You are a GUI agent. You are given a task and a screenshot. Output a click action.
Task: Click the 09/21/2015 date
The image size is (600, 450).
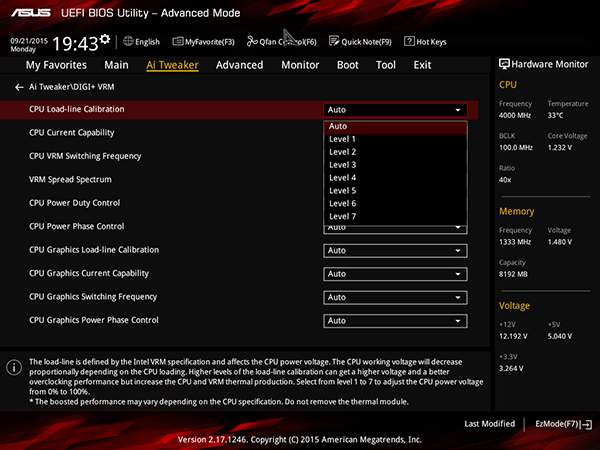[x=29, y=41]
